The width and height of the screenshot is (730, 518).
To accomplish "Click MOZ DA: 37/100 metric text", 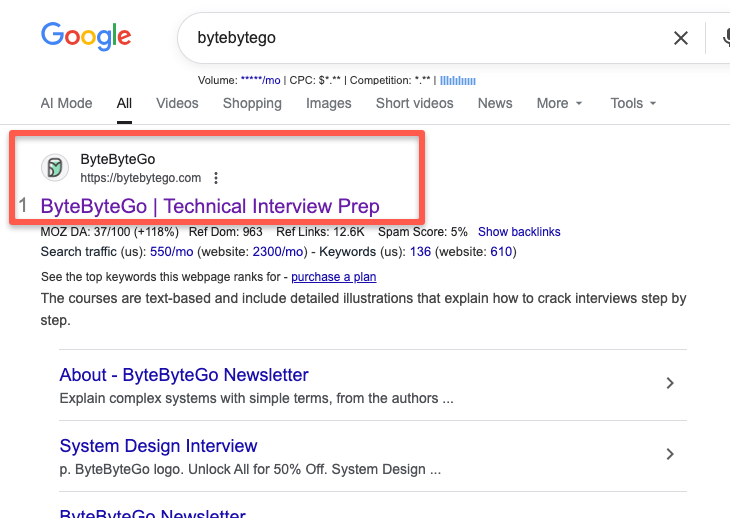I will [x=109, y=232].
